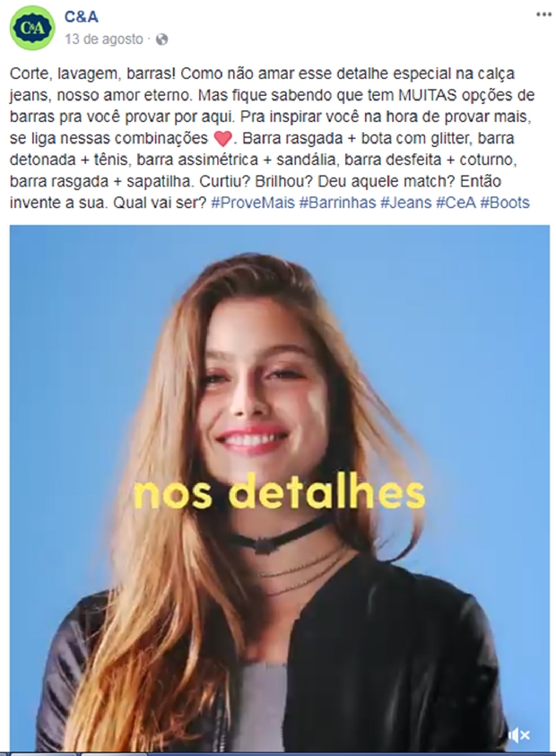Image resolution: width=556 pixels, height=756 pixels.
Task: Open the #ProveMais hashtag
Action: 253,203
